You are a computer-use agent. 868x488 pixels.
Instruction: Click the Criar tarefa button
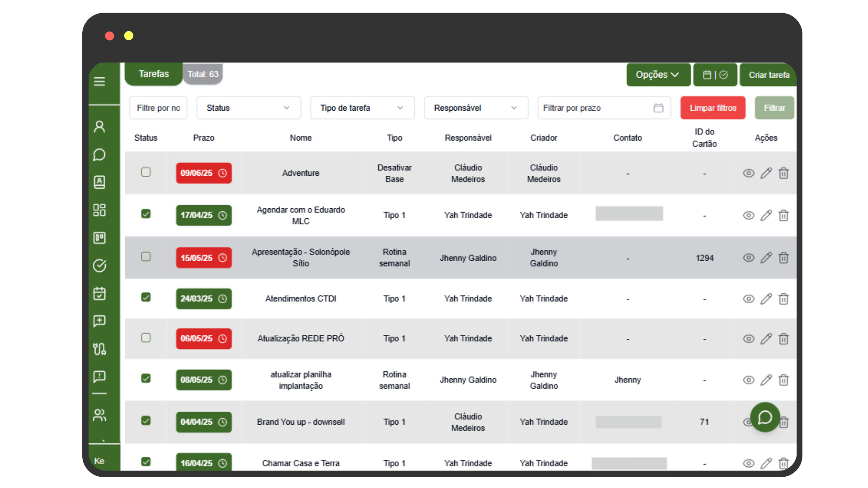768,75
